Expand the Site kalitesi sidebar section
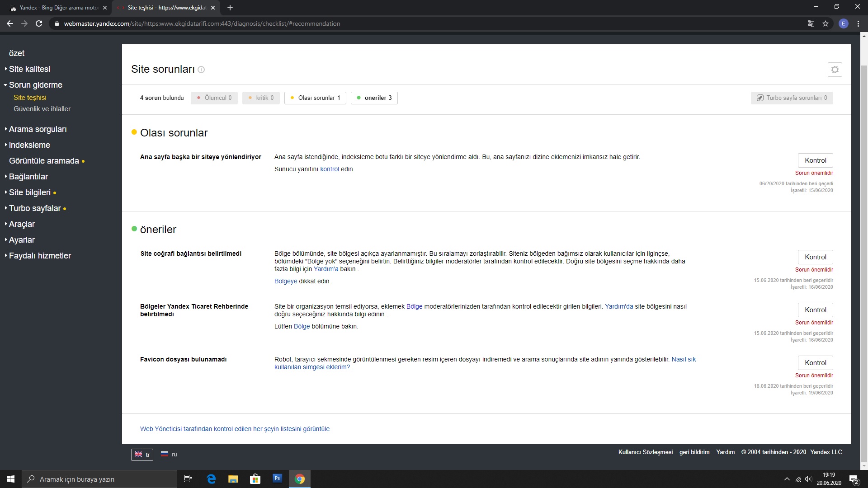The image size is (868, 488). tap(29, 69)
